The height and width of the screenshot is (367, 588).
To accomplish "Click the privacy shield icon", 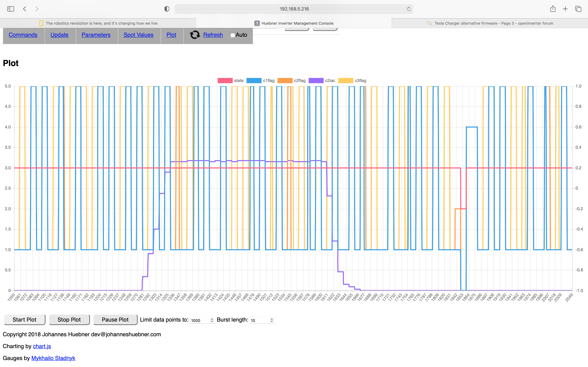I will [167, 9].
